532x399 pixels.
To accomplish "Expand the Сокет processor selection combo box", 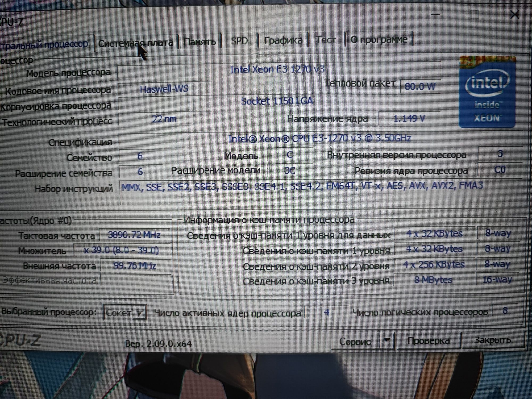I will tap(124, 313).
